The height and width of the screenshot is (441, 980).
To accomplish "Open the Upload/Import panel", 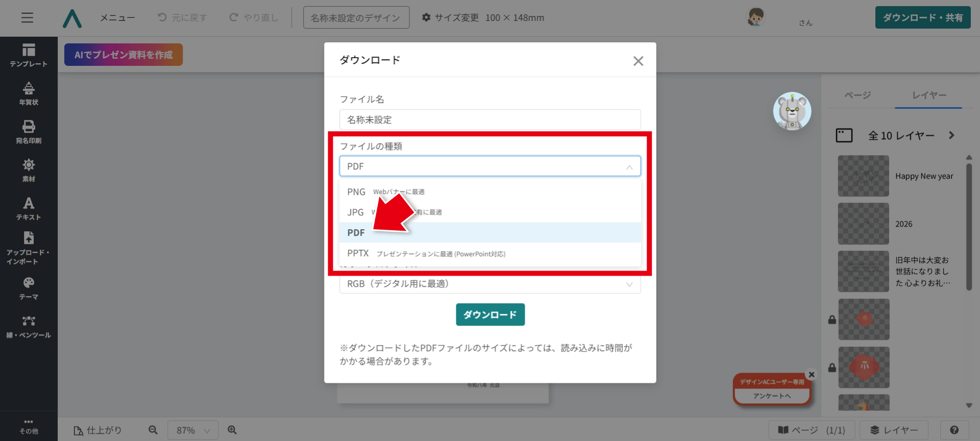I will [29, 248].
